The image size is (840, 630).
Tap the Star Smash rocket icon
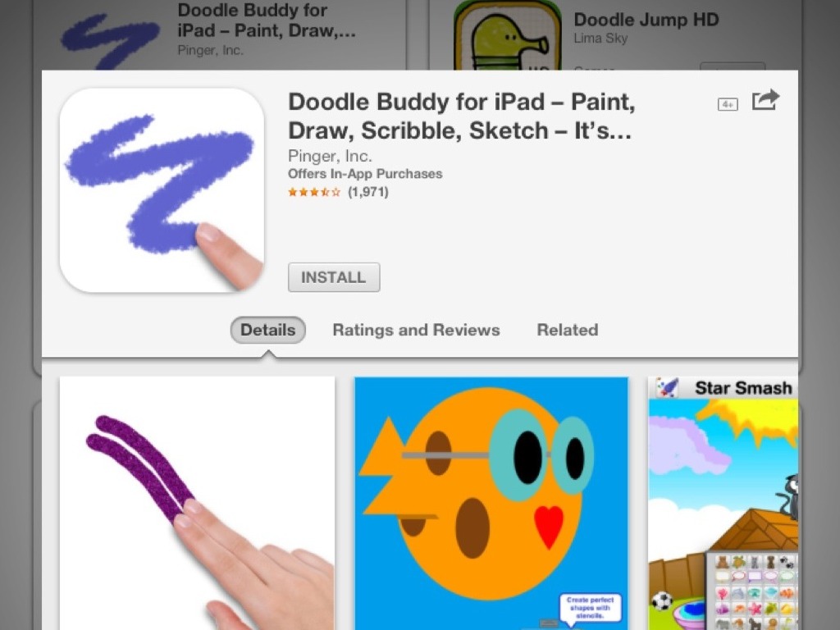tap(668, 387)
